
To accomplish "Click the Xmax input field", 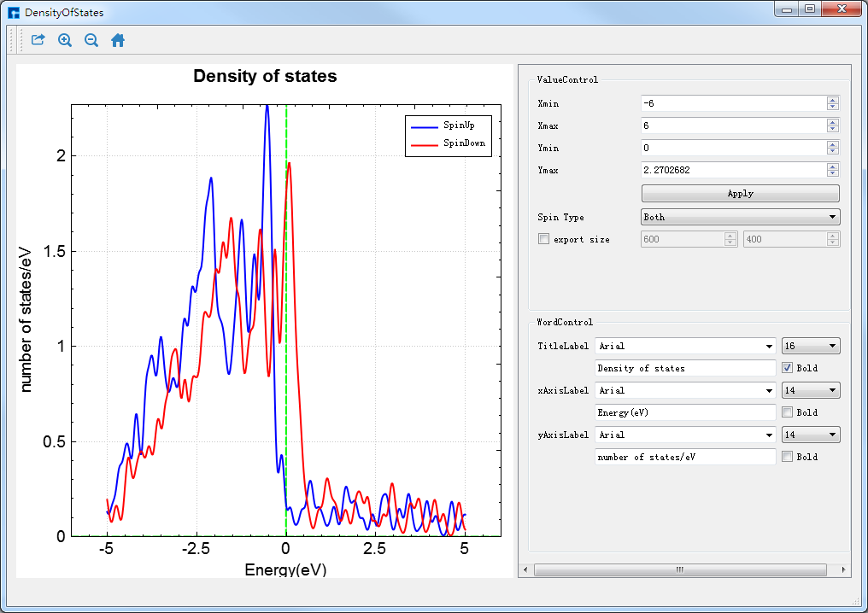I will pos(733,126).
